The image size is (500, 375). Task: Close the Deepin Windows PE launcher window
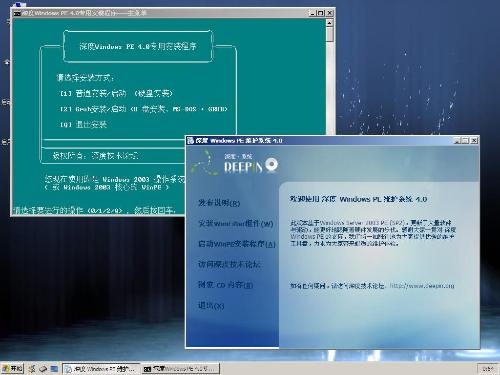(x=474, y=141)
